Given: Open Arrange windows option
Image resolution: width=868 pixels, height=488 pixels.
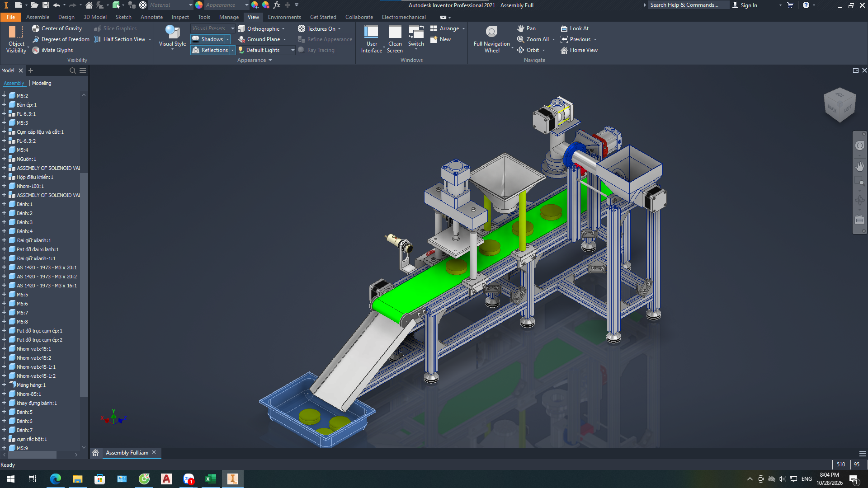Looking at the screenshot, I should pos(448,28).
